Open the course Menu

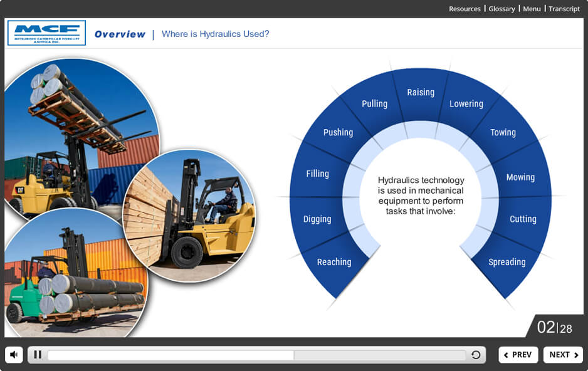pyautogui.click(x=532, y=9)
